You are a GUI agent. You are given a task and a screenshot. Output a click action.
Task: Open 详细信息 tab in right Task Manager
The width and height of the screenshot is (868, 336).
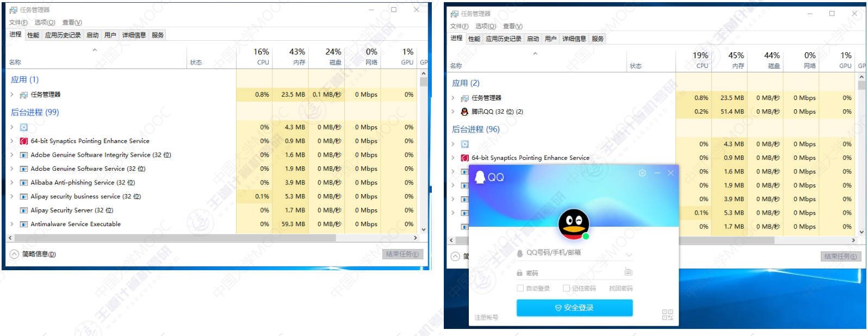(x=574, y=39)
